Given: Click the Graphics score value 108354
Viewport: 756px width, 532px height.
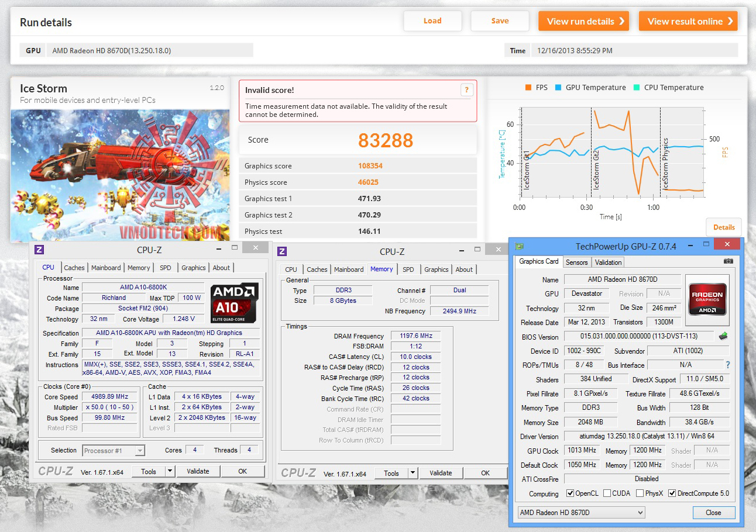Looking at the screenshot, I should [x=370, y=166].
